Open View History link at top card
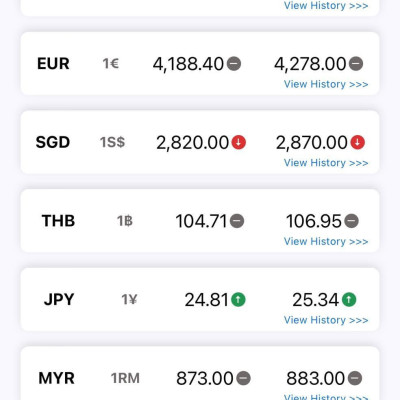The width and height of the screenshot is (400, 400). (x=326, y=5)
